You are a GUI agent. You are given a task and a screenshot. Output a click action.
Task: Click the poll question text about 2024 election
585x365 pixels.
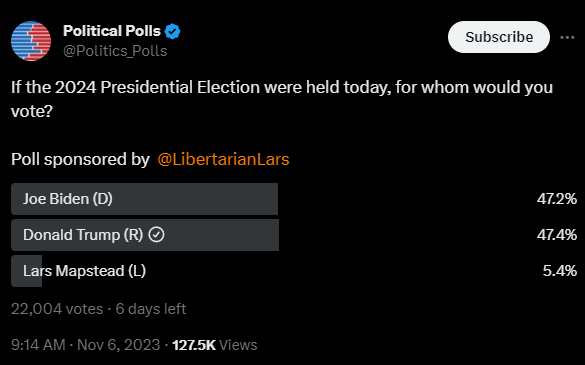pyautogui.click(x=282, y=99)
